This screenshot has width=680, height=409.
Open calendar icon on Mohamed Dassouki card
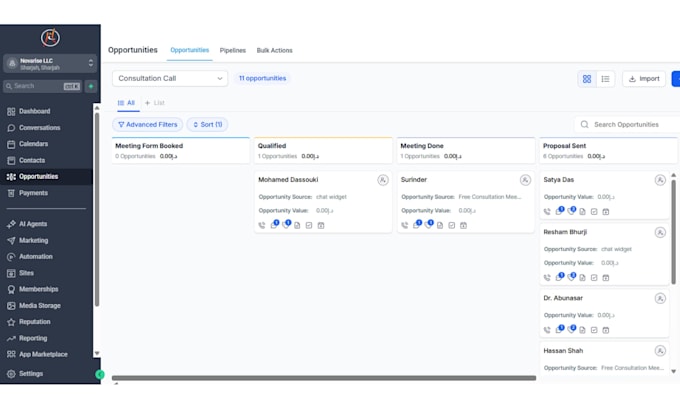321,226
